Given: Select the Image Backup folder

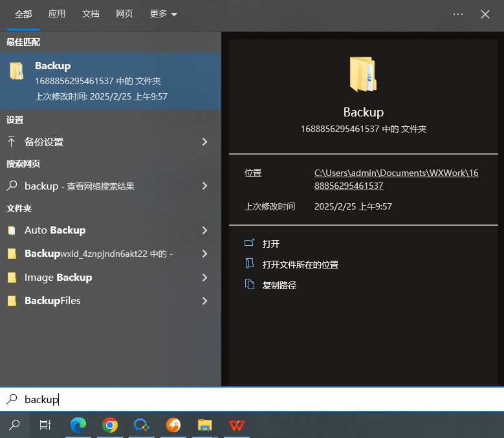Looking at the screenshot, I should click(x=111, y=278).
